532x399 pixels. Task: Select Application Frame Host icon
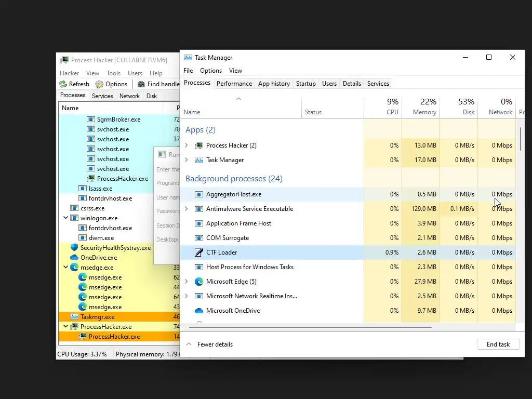(199, 223)
